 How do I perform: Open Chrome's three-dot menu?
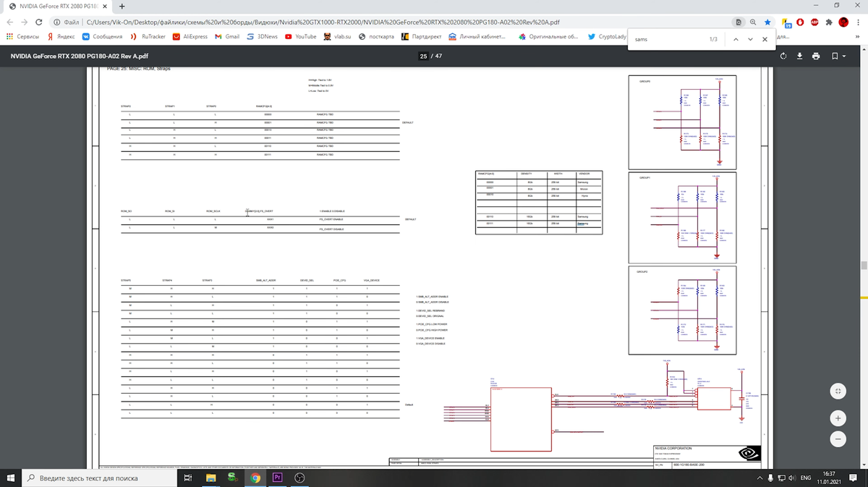click(x=859, y=22)
